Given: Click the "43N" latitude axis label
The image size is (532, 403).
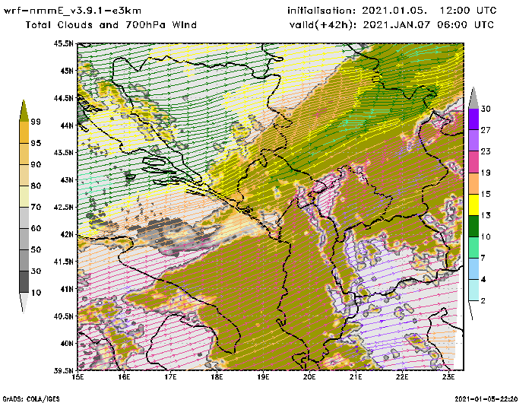Looking at the screenshot, I should pos(67,179).
